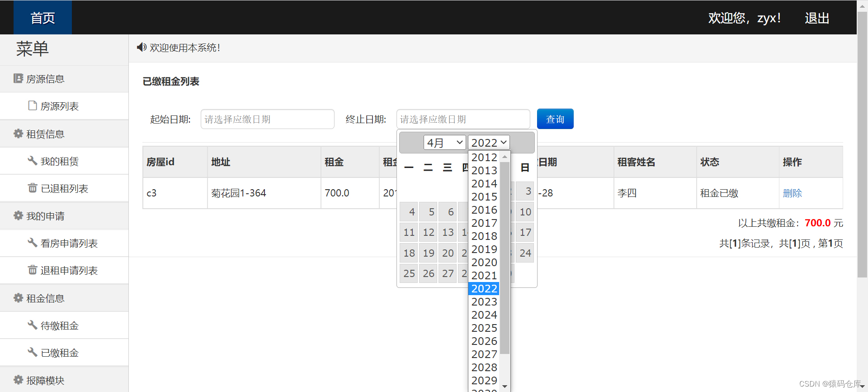Click the year list scrollbar thumb

pyautogui.click(x=505, y=258)
